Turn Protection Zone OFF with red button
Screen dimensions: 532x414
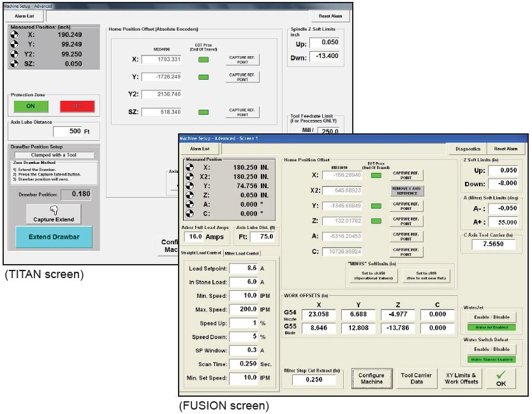pyautogui.click(x=77, y=107)
